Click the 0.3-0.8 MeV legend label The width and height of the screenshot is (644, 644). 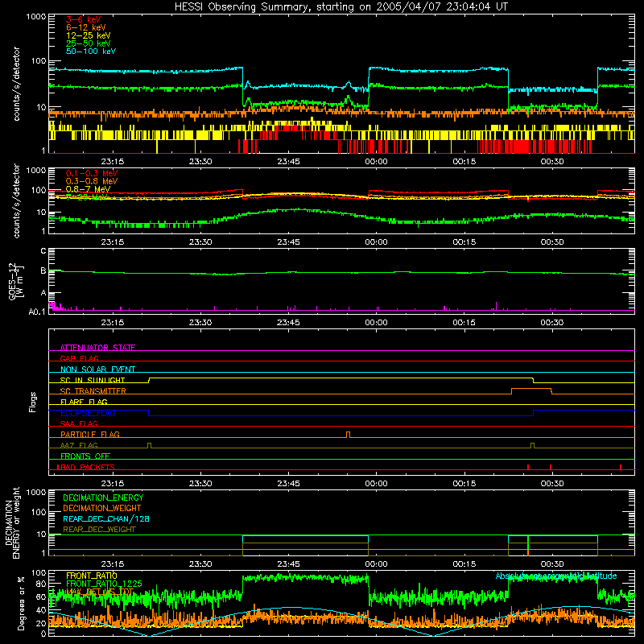point(92,181)
